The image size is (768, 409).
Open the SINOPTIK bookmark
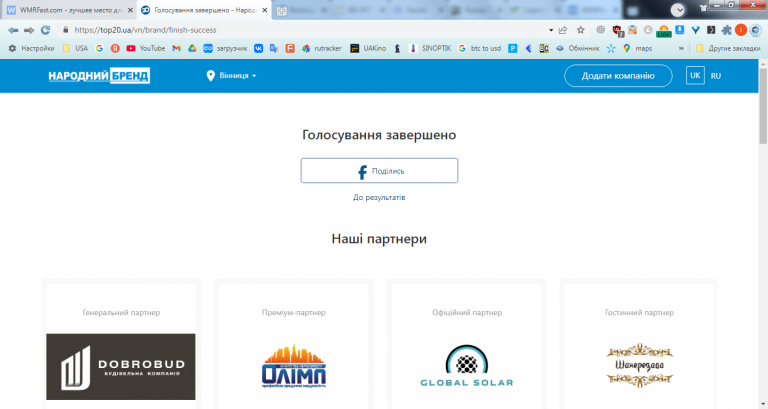430,48
